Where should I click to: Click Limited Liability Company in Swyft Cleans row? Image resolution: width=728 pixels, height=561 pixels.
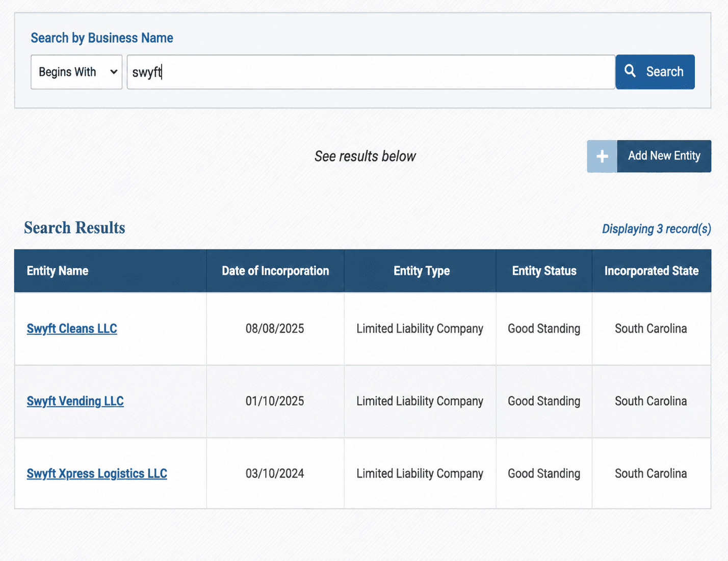(x=420, y=329)
